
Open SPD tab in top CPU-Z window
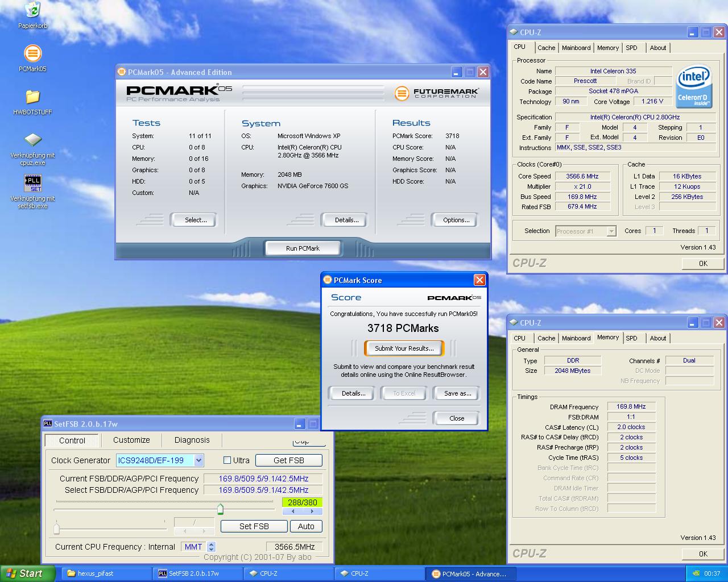pos(631,48)
